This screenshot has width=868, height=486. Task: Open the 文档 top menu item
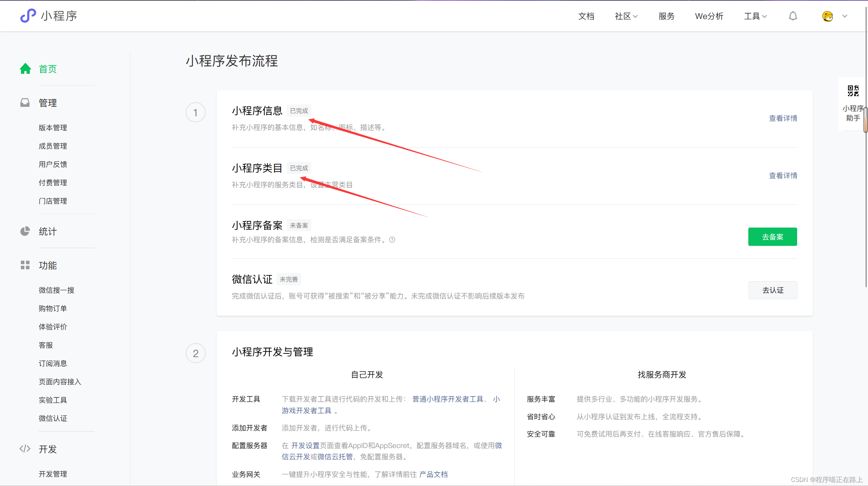point(586,16)
